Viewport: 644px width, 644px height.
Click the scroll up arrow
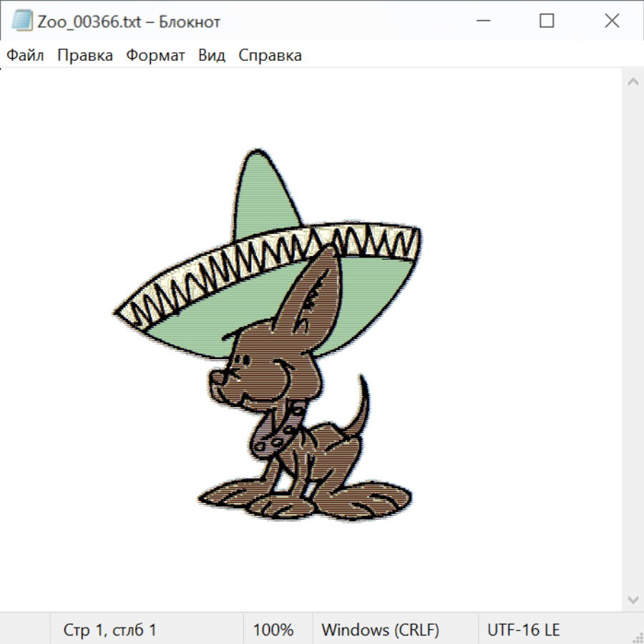tap(633, 82)
